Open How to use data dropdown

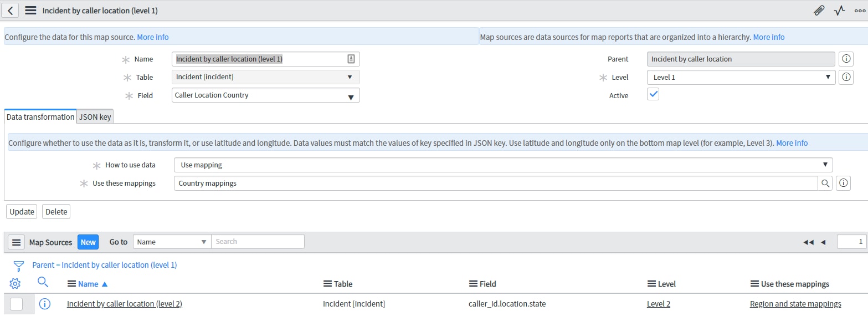click(504, 165)
